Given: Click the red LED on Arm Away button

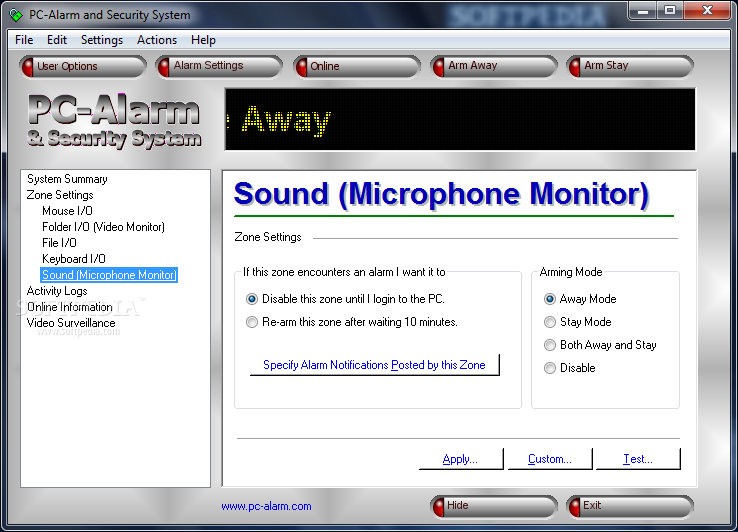Looking at the screenshot, I should tap(439, 67).
